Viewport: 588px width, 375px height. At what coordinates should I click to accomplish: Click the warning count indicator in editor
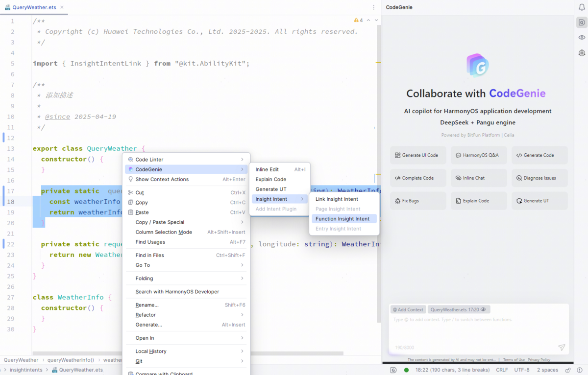359,20
